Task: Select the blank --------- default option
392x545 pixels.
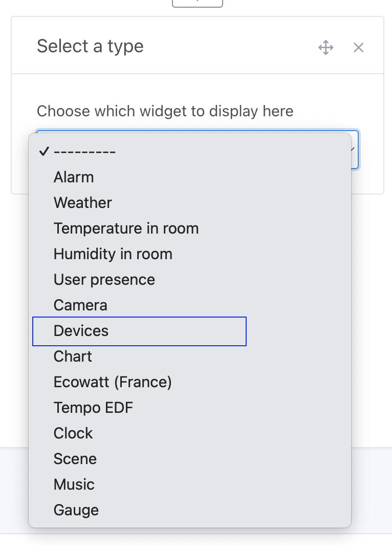Action: point(85,151)
